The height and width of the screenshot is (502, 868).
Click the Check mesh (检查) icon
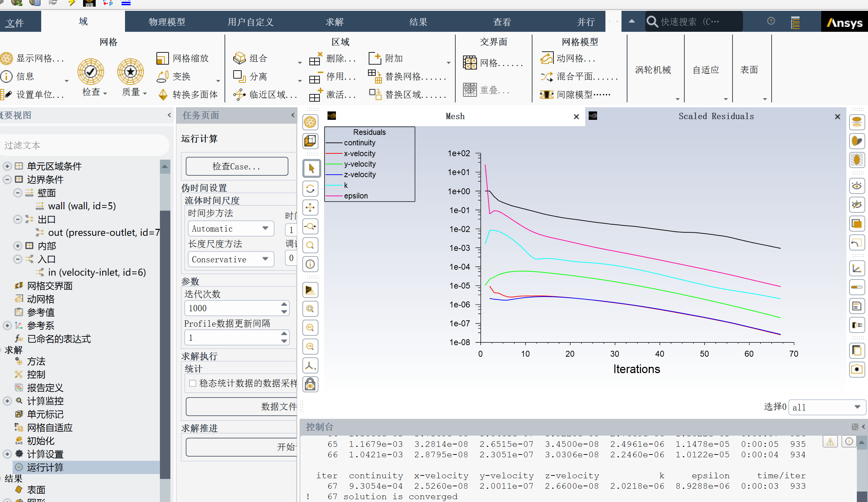91,72
